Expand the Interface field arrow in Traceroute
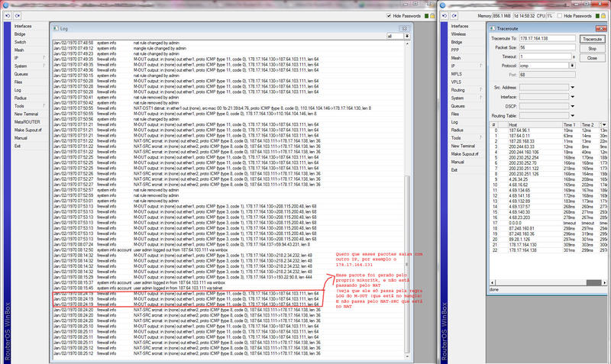This screenshot has width=611, height=364. [572, 97]
